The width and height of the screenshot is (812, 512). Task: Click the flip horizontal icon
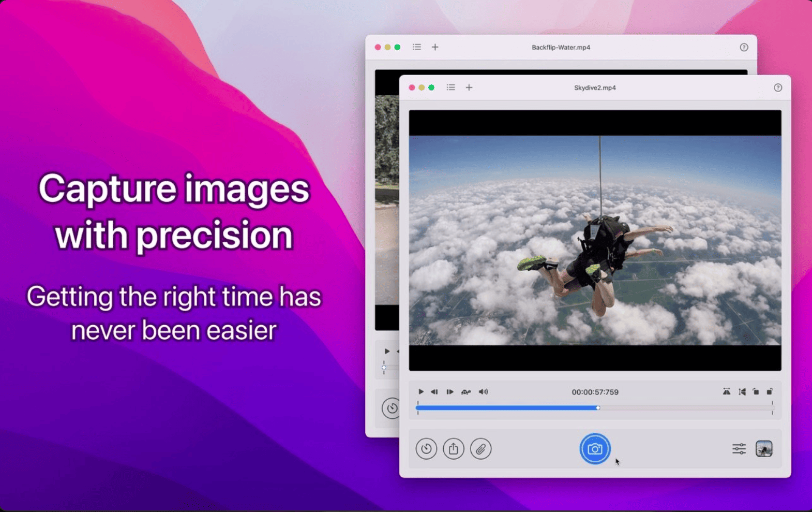(727, 392)
